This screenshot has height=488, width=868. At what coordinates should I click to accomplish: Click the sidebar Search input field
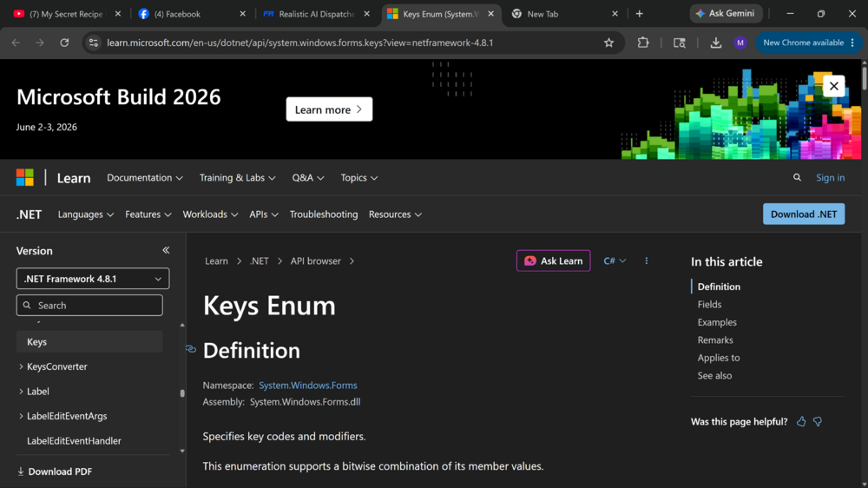[x=89, y=305]
